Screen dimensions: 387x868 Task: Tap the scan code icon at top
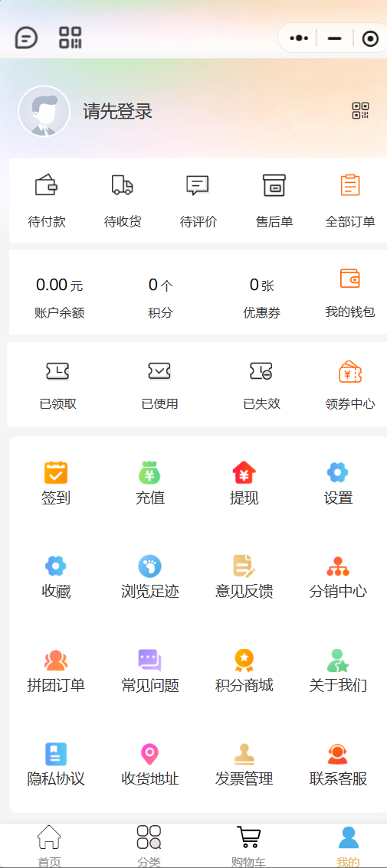point(71,38)
